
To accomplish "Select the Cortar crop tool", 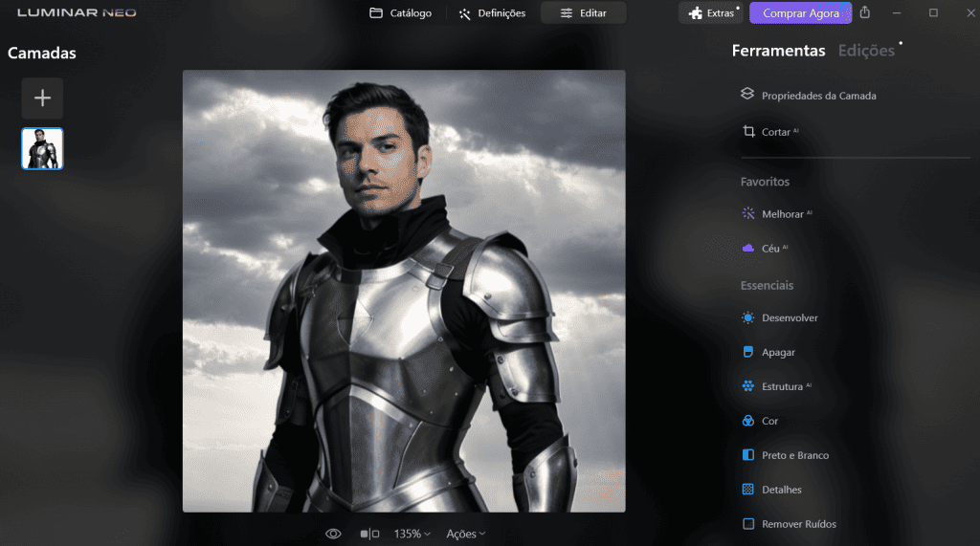I will pos(776,132).
